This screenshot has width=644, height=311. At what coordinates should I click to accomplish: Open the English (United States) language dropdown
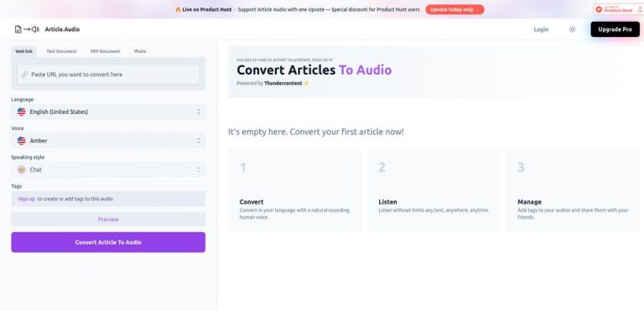(x=108, y=111)
